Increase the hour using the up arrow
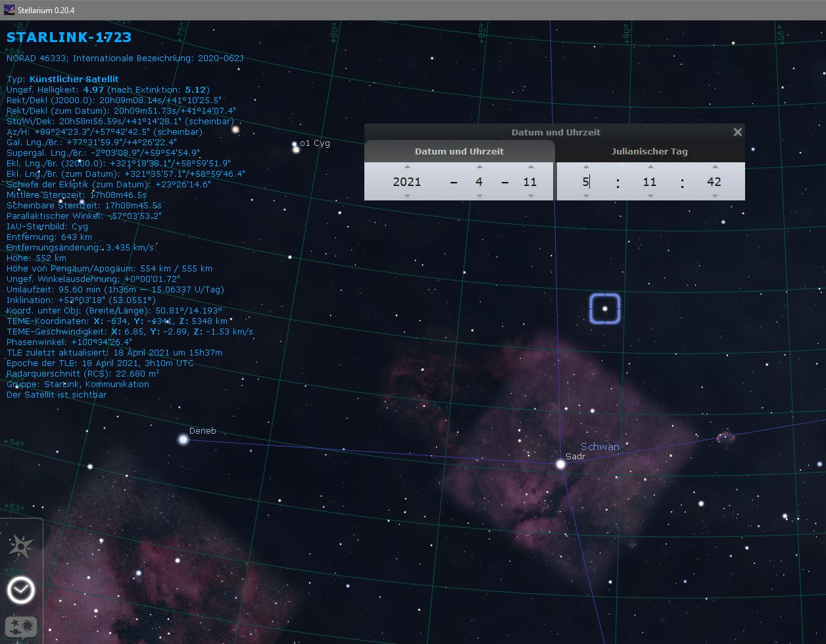 coord(586,167)
